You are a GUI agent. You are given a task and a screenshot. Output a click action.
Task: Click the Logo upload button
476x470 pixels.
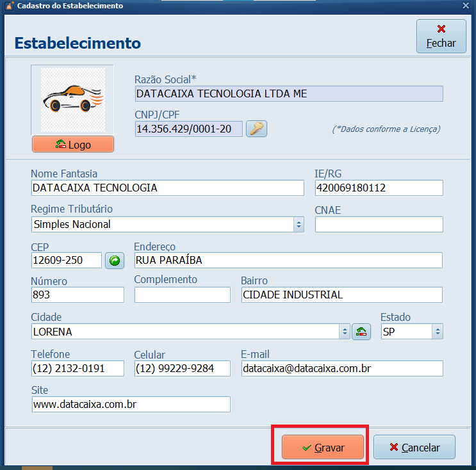coord(73,145)
